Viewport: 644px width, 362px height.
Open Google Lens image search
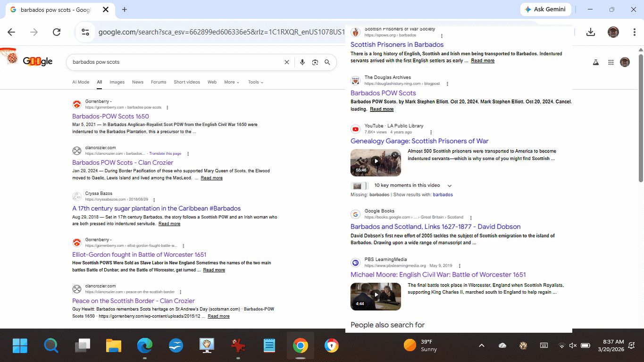(x=315, y=62)
